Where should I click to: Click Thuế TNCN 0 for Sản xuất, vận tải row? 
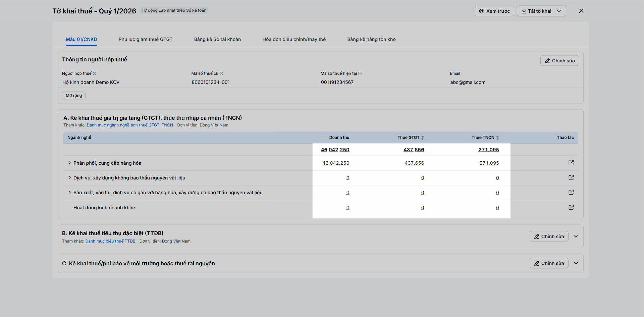497,193
